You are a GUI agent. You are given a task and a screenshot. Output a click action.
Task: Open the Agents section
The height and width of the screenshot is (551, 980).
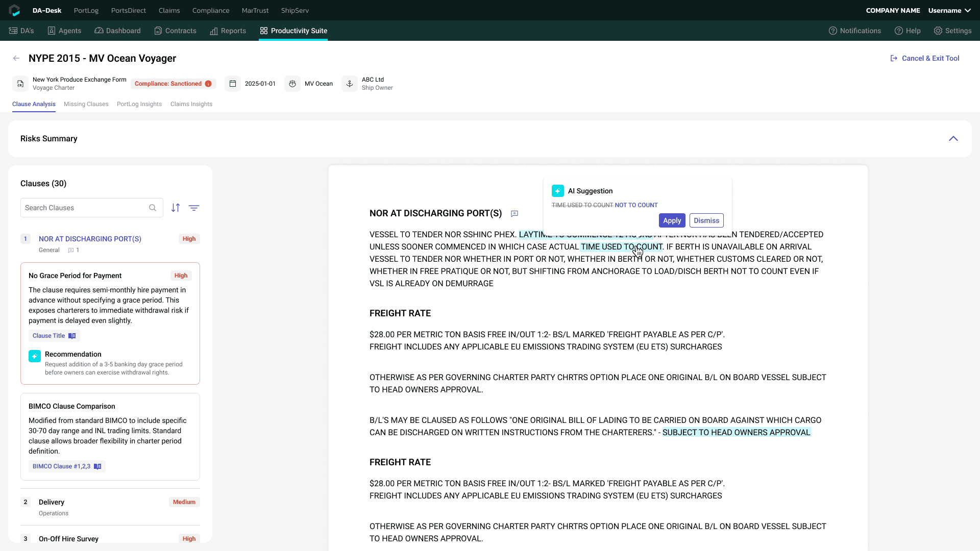[64, 31]
